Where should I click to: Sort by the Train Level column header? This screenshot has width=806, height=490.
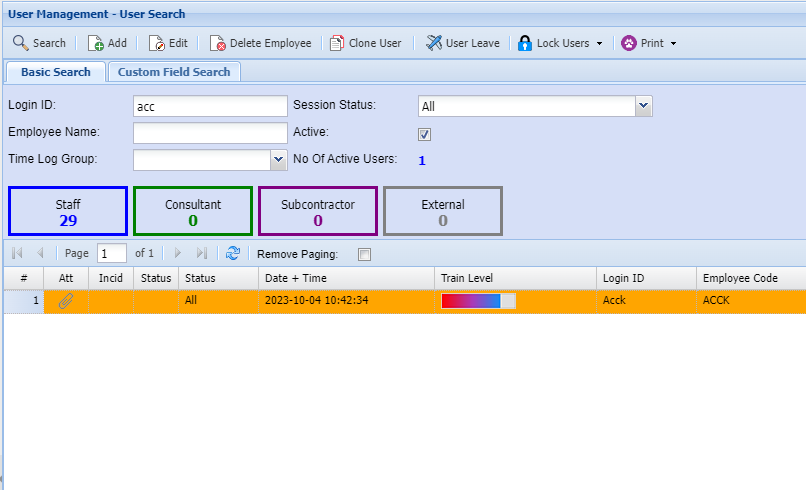tap(515, 278)
